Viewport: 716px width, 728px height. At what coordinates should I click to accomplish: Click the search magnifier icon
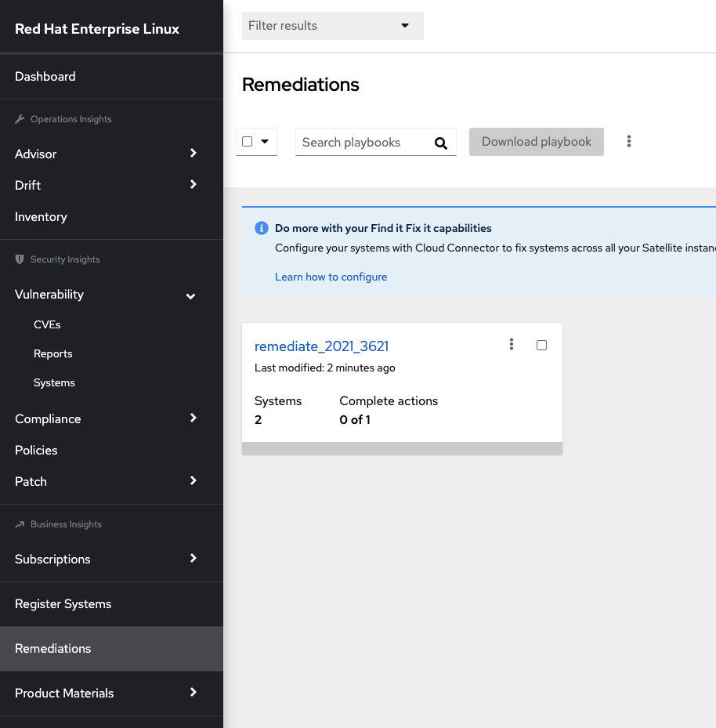point(441,143)
